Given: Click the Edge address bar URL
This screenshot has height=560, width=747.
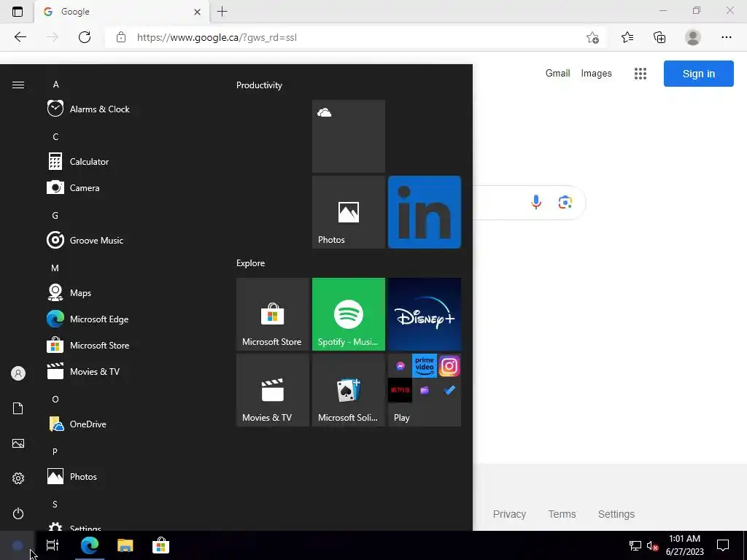Looking at the screenshot, I should pyautogui.click(x=217, y=38).
